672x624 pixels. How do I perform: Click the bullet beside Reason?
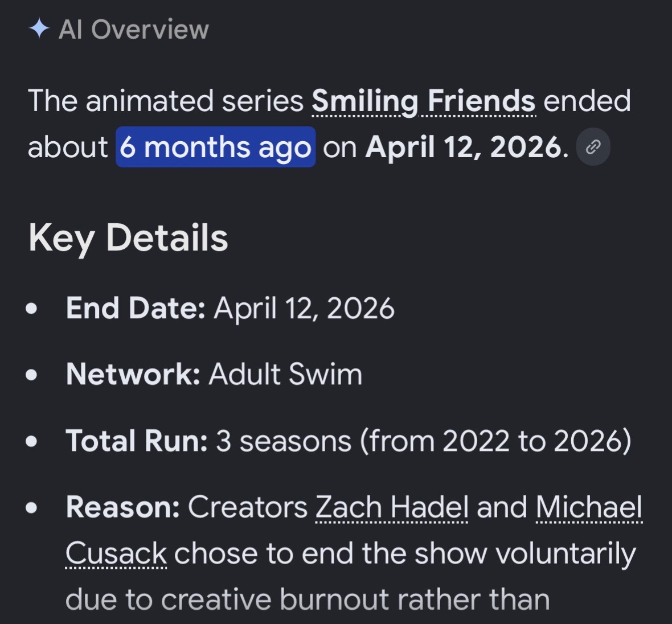pos(31,507)
